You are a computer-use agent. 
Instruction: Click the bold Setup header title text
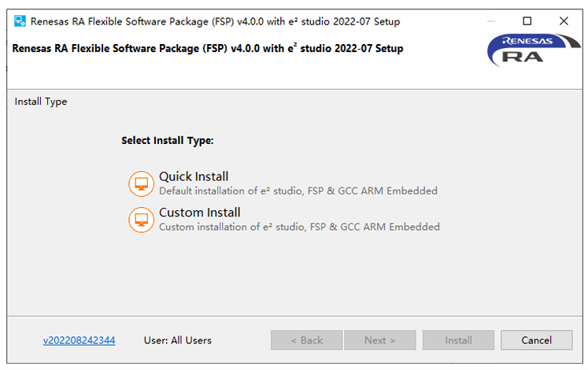[207, 48]
